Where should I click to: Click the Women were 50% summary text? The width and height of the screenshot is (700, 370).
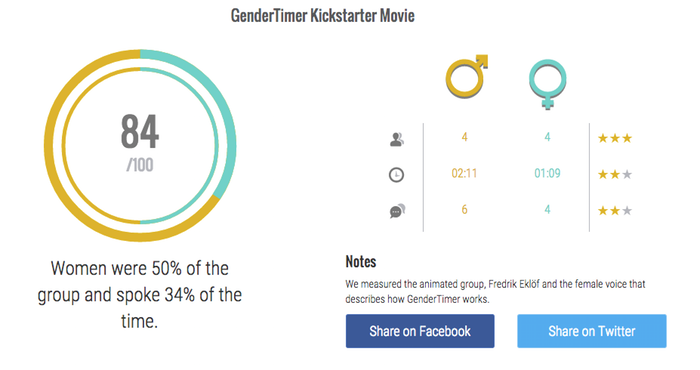click(140, 295)
